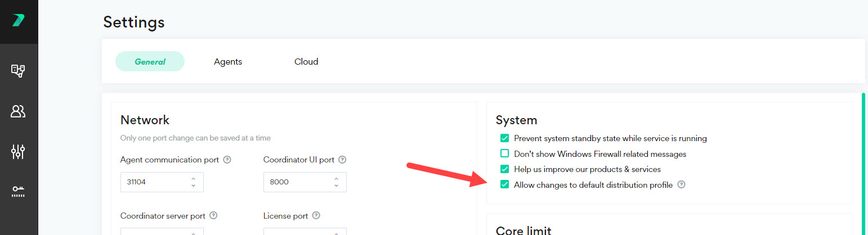Viewport: 868px width, 235px height.
Task: Enable Don't show Windows Firewall messages checkbox
Action: [504, 153]
